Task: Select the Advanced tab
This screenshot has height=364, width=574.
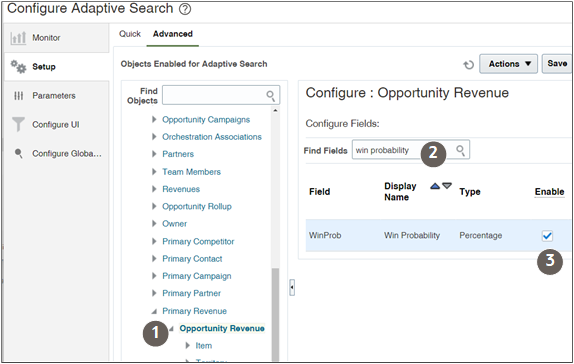Action: [x=173, y=34]
